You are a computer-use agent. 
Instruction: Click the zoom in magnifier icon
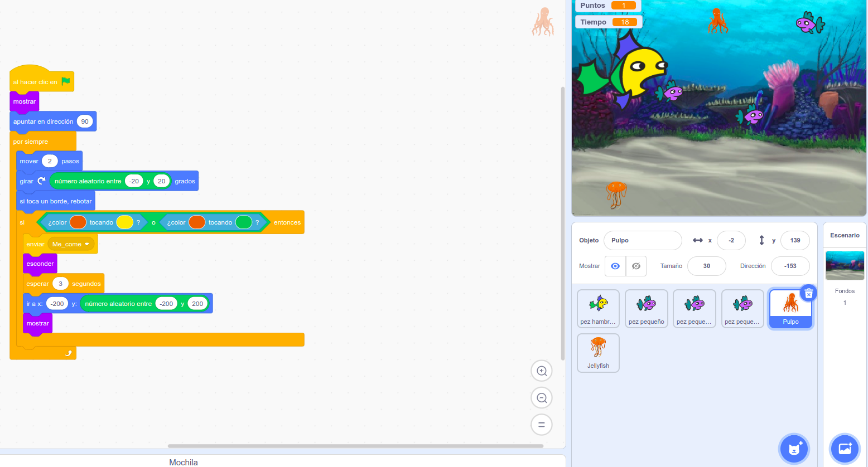click(x=541, y=371)
